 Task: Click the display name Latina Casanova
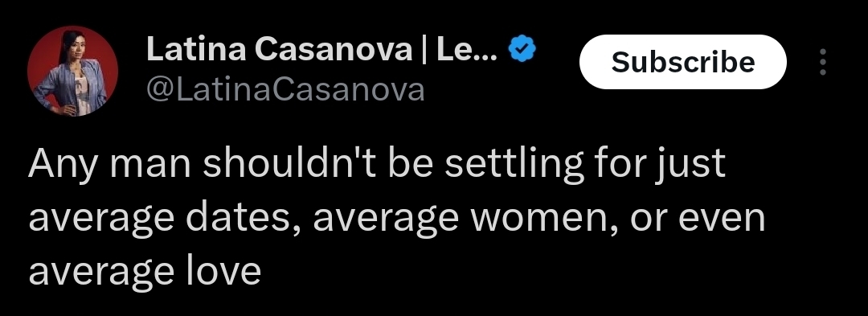[x=279, y=49]
